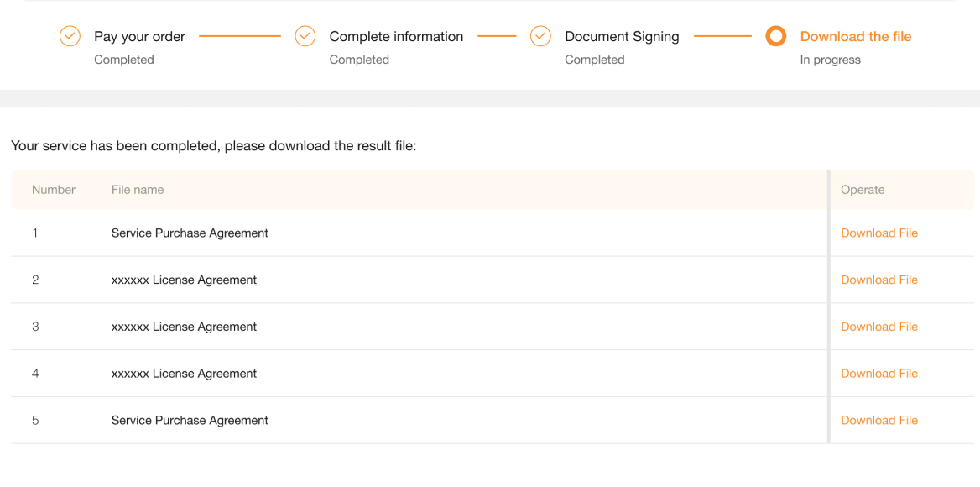Image resolution: width=980 pixels, height=487 pixels.
Task: Select the Complete information step label
Action: tap(396, 37)
